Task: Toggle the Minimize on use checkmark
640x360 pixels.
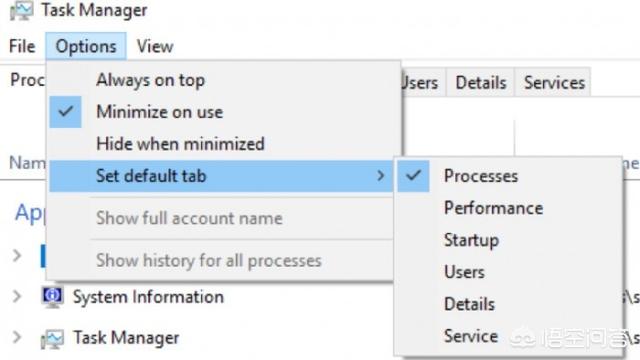Action: tap(66, 112)
